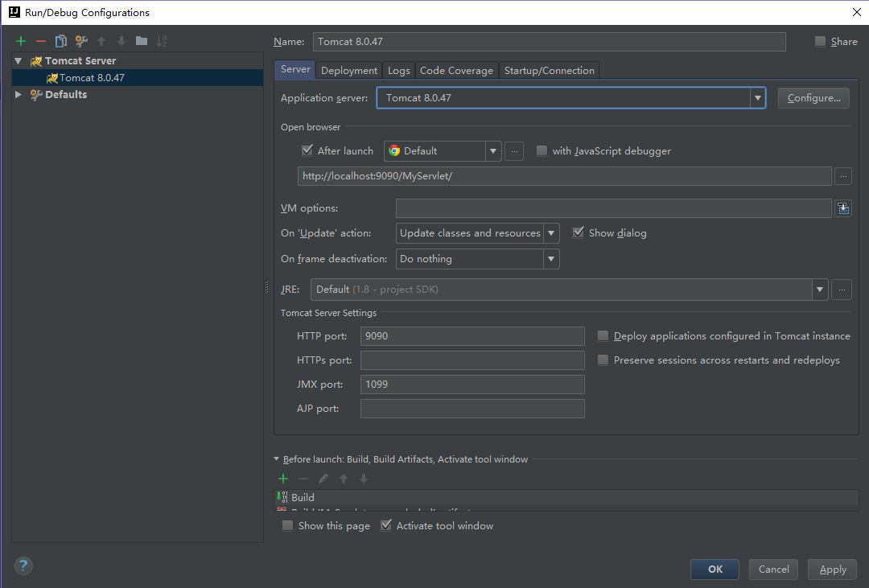Click the HTTP port field

tap(472, 336)
